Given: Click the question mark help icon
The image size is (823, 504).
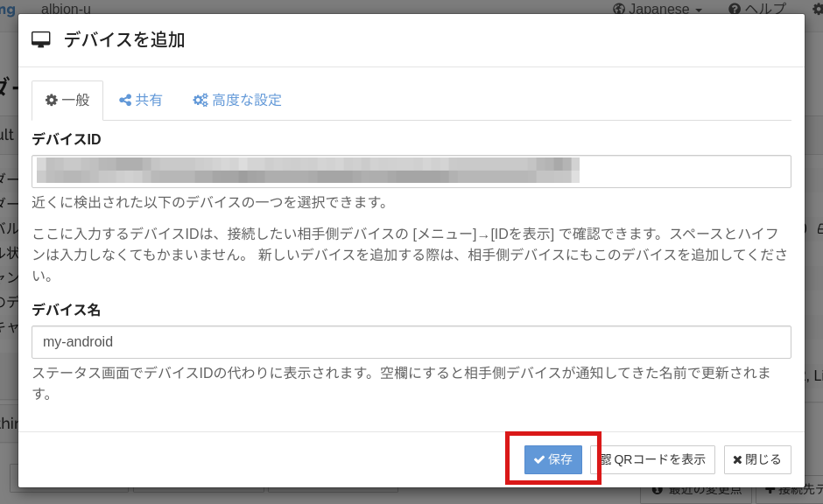Looking at the screenshot, I should (x=735, y=9).
